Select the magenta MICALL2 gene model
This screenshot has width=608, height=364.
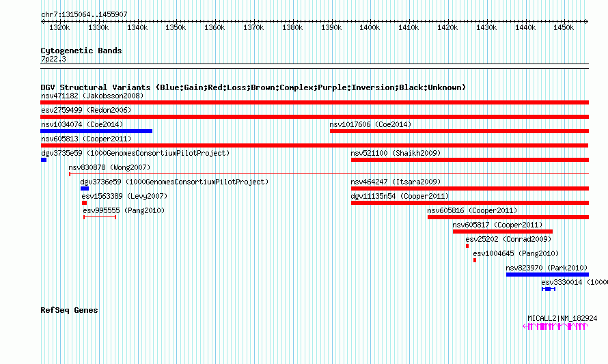pyautogui.click(x=555, y=326)
